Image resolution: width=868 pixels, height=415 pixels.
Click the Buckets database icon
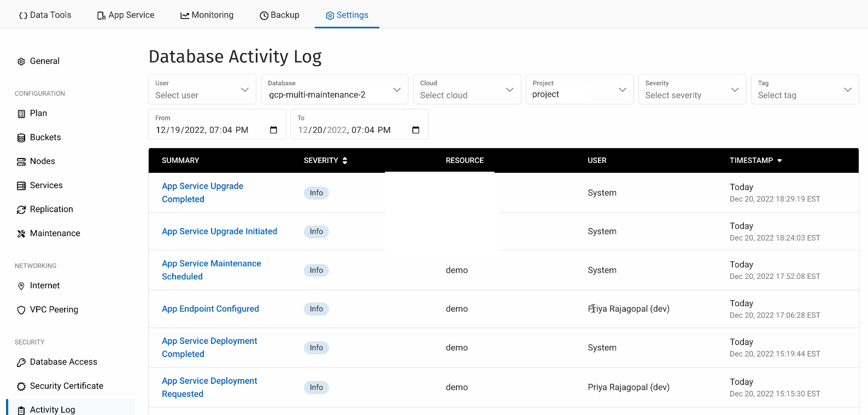coord(21,138)
